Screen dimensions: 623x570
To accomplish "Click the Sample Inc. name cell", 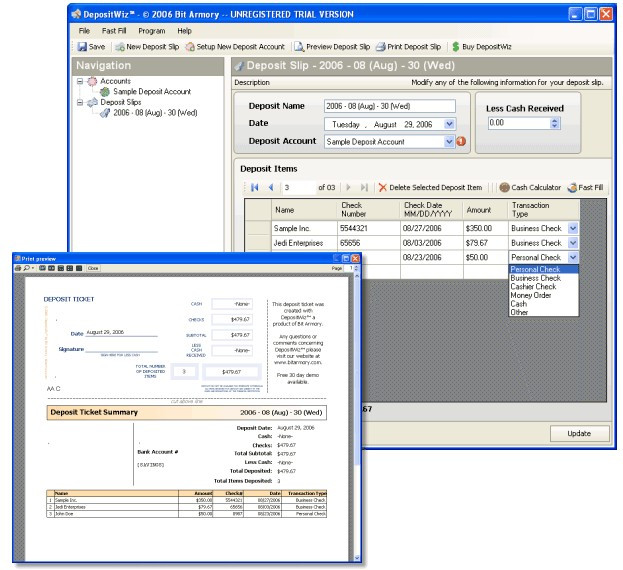I will tap(304, 228).
